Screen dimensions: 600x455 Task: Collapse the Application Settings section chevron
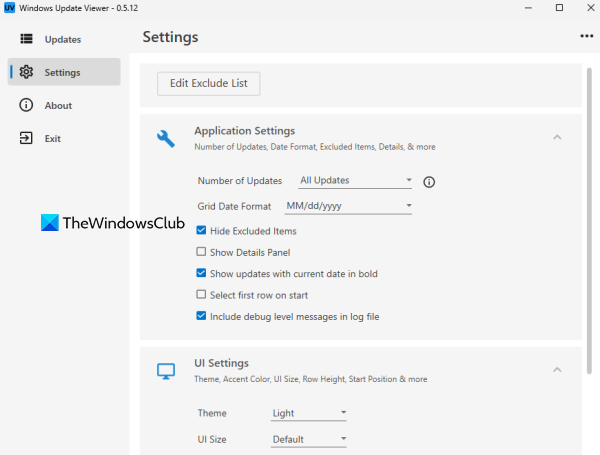pyautogui.click(x=557, y=137)
